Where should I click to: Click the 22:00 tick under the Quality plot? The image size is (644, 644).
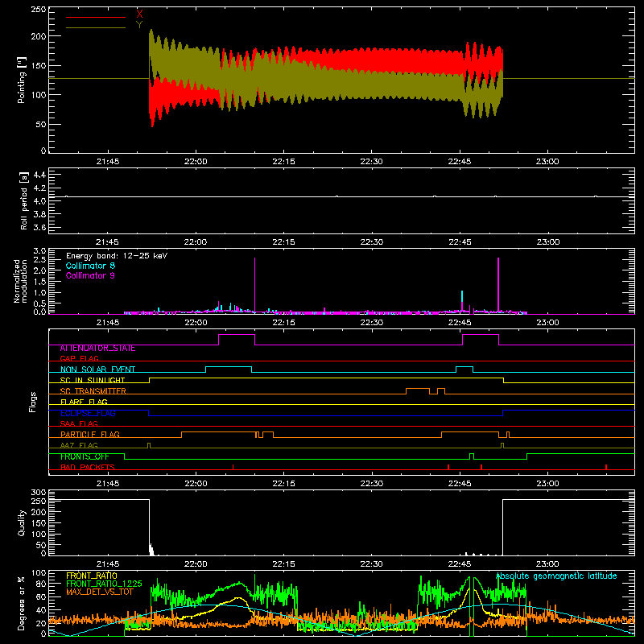click(x=196, y=564)
